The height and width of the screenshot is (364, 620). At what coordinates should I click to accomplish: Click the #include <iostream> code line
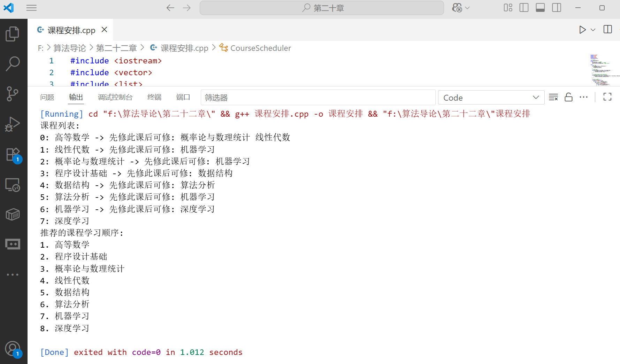point(116,61)
